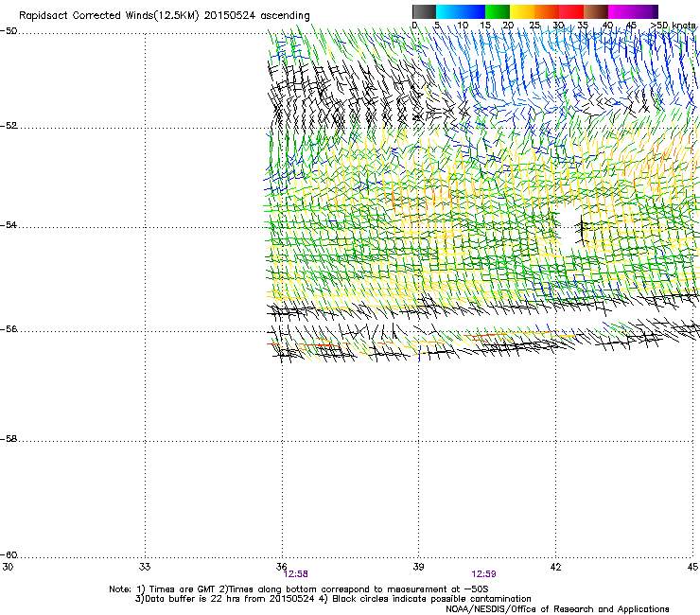Click the latitude axis label '-58'
The image size is (700, 615).
click(9, 439)
